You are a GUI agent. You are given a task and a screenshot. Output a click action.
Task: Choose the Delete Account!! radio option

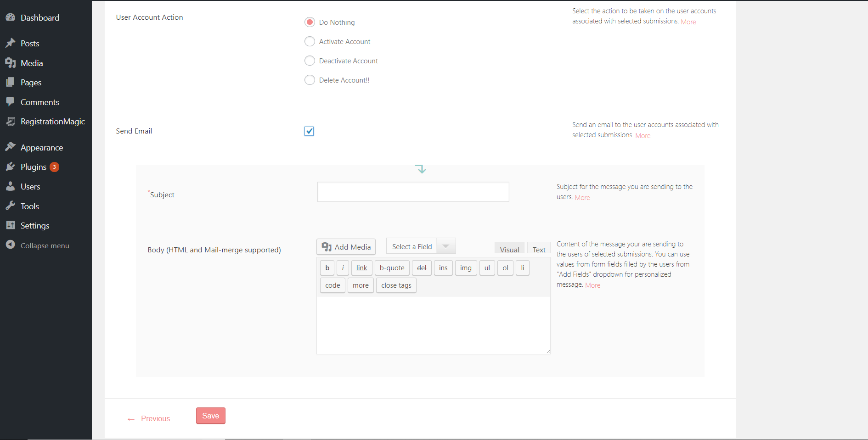(310, 80)
